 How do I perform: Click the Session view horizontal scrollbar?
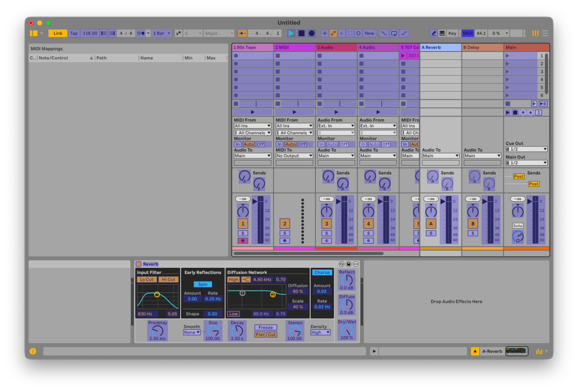[308, 253]
